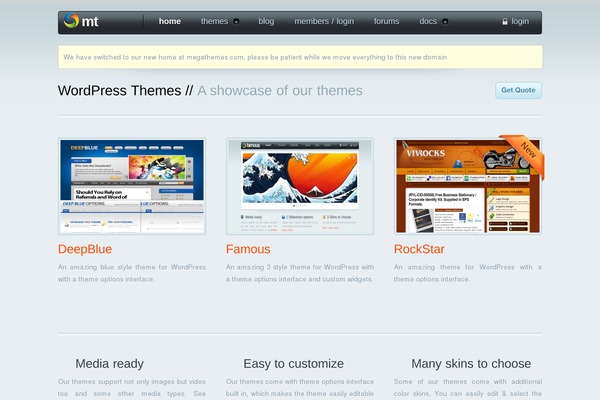View the RockStar theme screenshot thumbnail

pyautogui.click(x=468, y=186)
